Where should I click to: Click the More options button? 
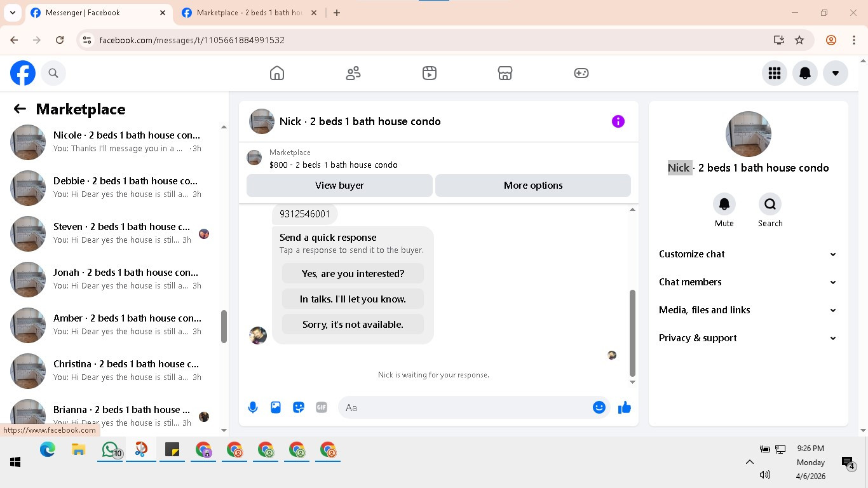[533, 186]
